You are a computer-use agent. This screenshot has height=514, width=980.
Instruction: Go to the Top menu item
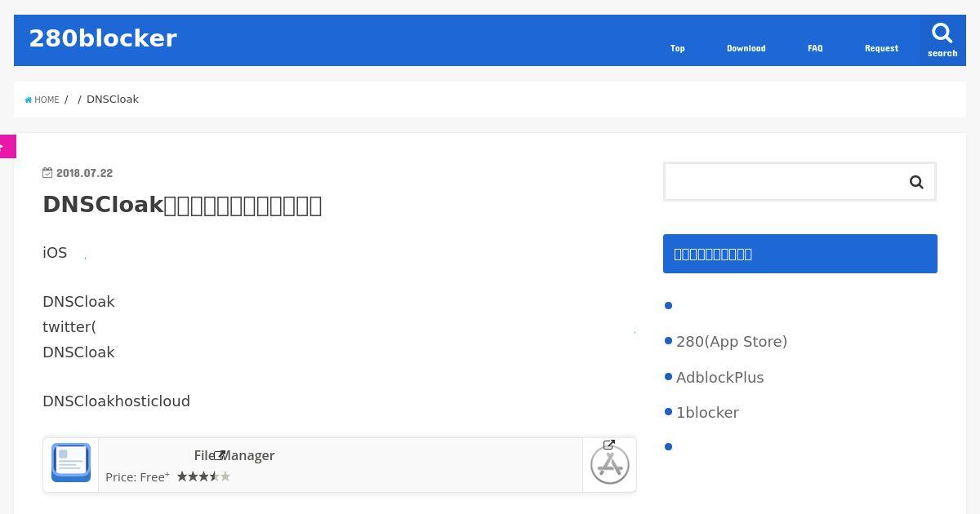pyautogui.click(x=678, y=48)
